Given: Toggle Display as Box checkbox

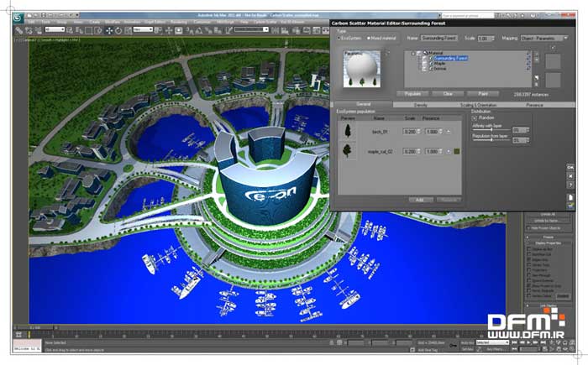Looking at the screenshot, I should pos(528,249).
